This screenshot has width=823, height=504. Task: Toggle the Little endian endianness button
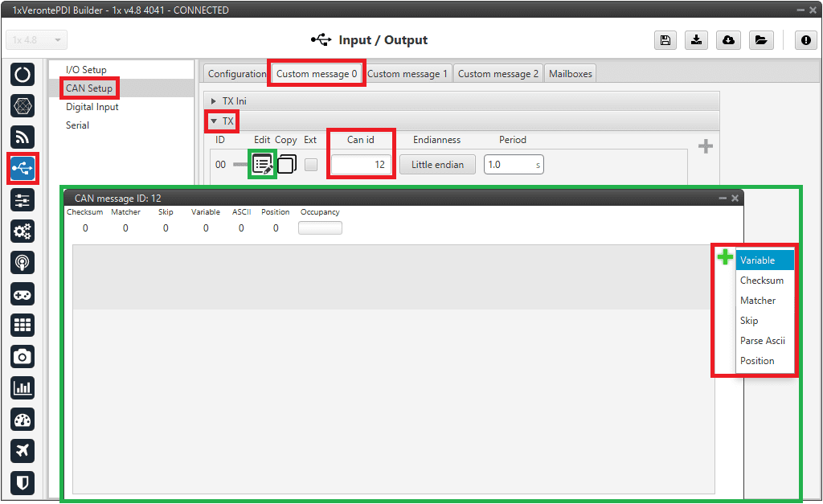tap(437, 165)
